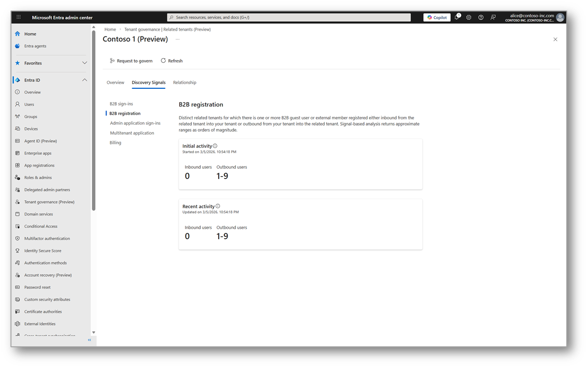Select B2B sign-ins signal
This screenshot has height=368, width=588.
coord(121,104)
